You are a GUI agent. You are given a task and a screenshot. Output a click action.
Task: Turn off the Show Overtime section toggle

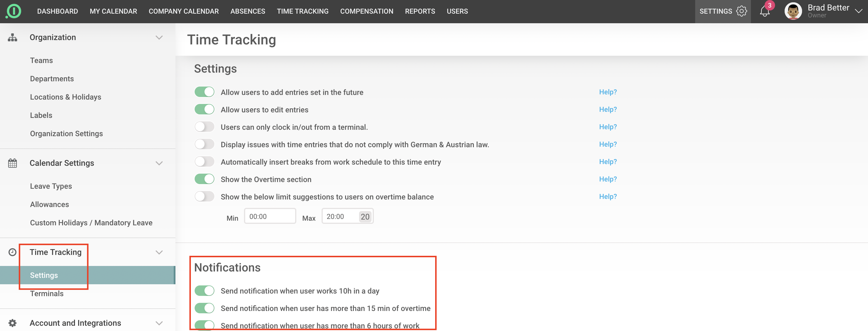tap(204, 179)
